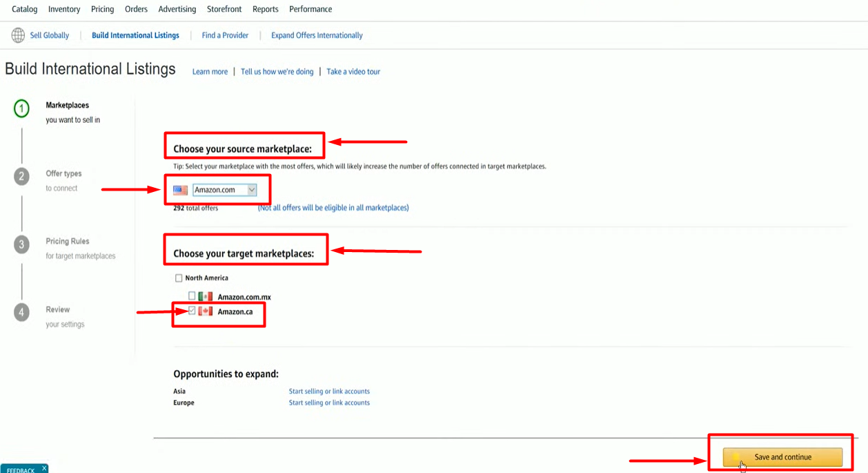
Task: Click step 4 Review circle
Action: 21,313
